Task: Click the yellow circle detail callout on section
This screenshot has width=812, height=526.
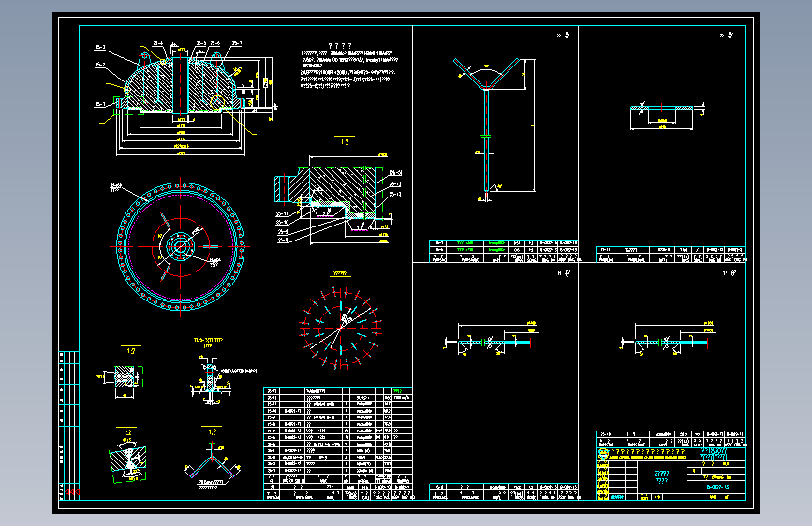Action: point(217,102)
